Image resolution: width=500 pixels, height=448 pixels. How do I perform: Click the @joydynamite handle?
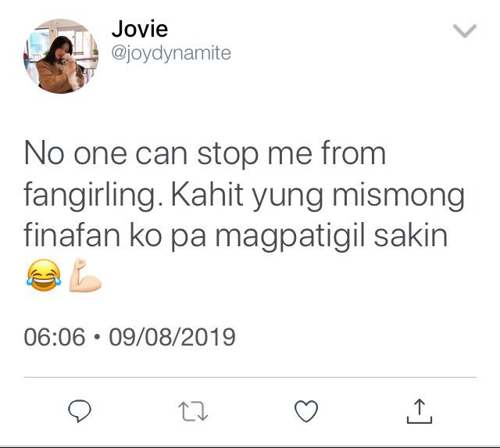171,53
